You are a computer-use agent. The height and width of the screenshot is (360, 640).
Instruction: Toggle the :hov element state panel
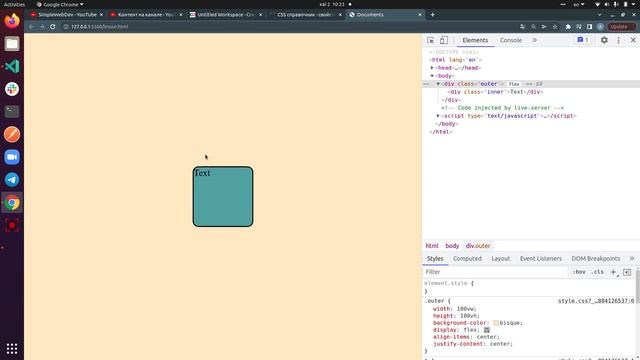coord(579,272)
